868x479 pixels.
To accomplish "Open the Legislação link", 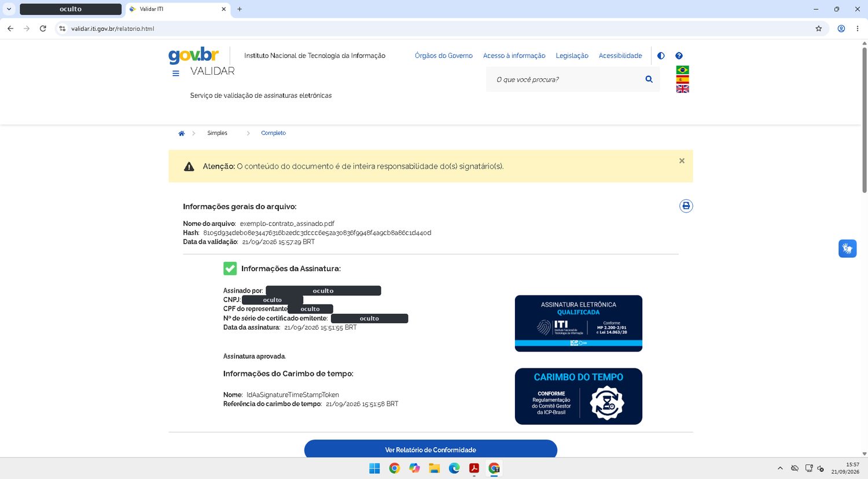I will 572,56.
